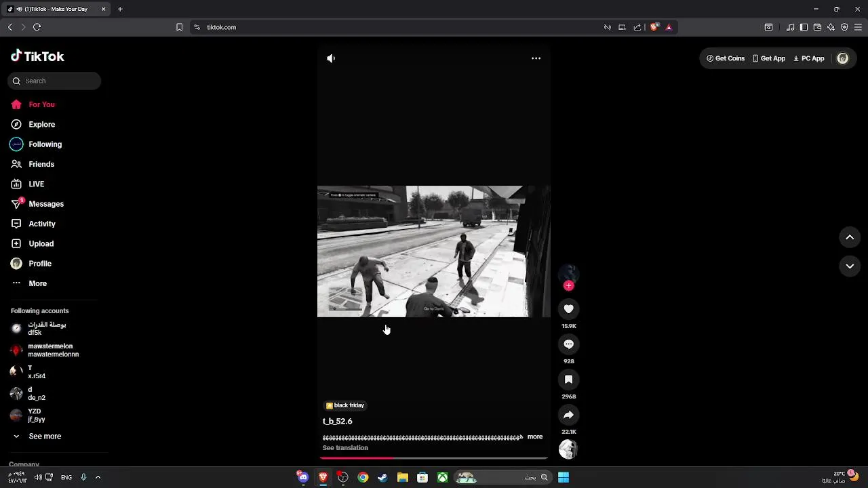
Task: Click the TikTok logo
Action: (x=37, y=56)
